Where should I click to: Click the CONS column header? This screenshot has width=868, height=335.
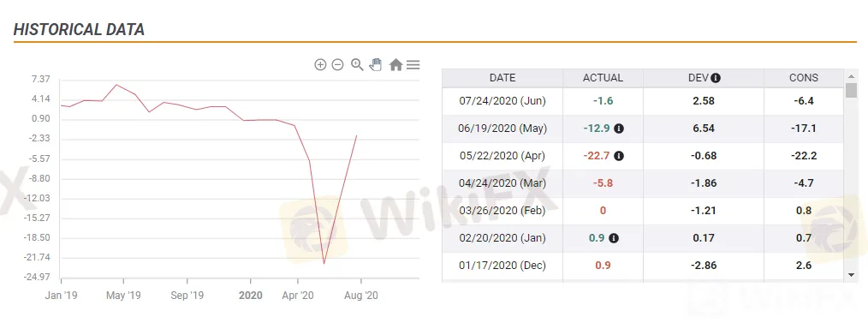(804, 78)
